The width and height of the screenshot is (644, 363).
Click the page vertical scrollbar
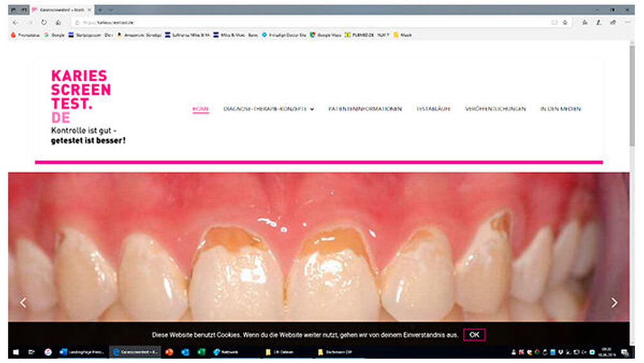pos(634,97)
